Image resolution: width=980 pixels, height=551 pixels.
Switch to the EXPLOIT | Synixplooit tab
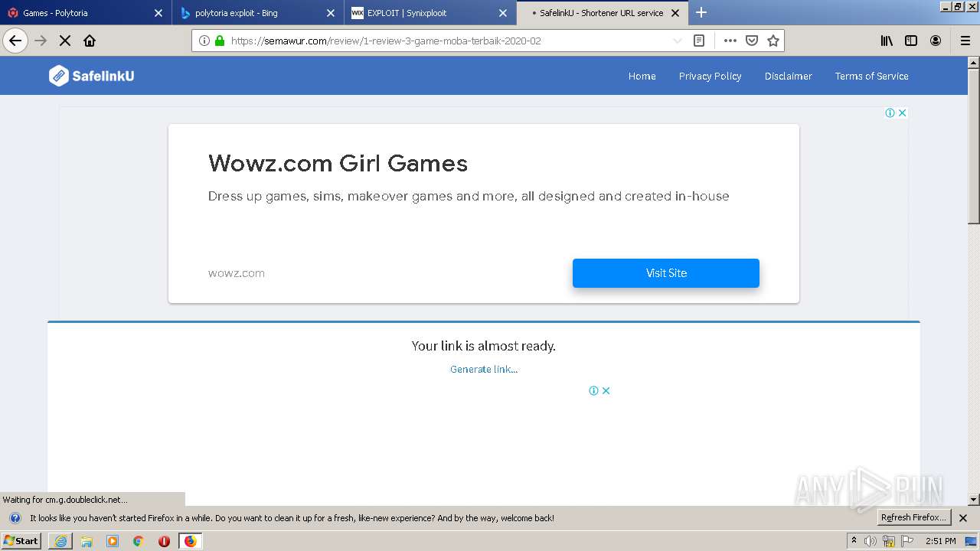click(x=429, y=12)
